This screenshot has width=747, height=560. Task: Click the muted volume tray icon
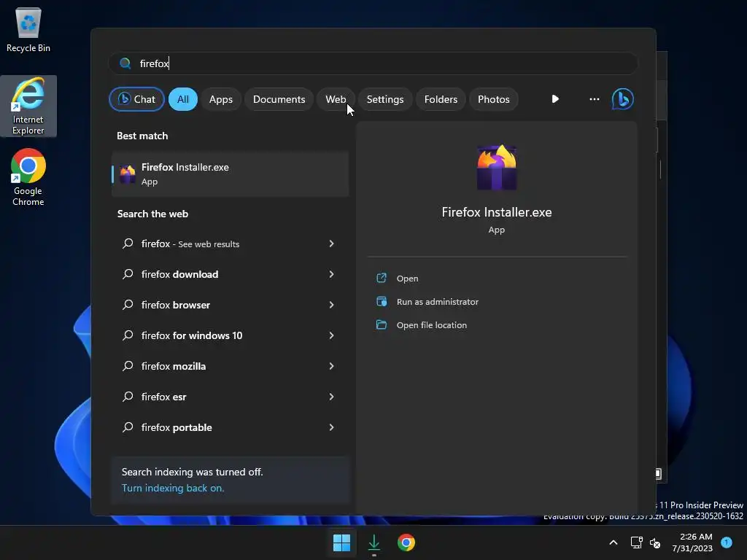655,542
